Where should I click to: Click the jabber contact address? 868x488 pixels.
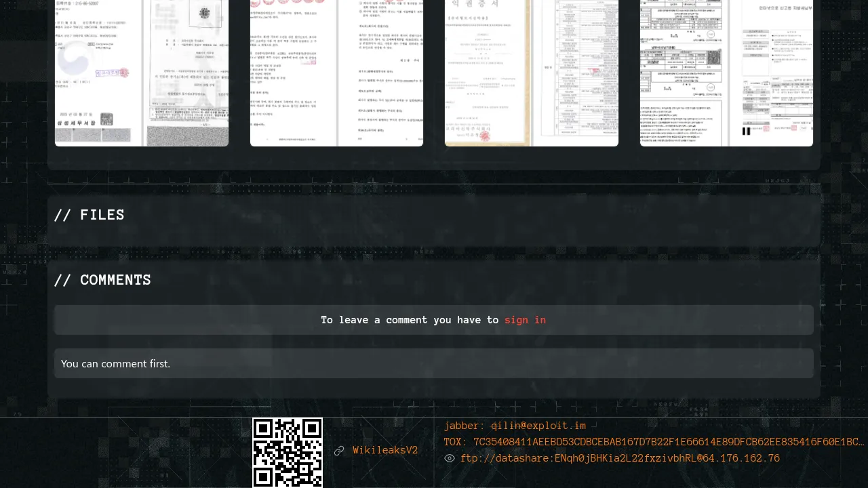pos(538,426)
